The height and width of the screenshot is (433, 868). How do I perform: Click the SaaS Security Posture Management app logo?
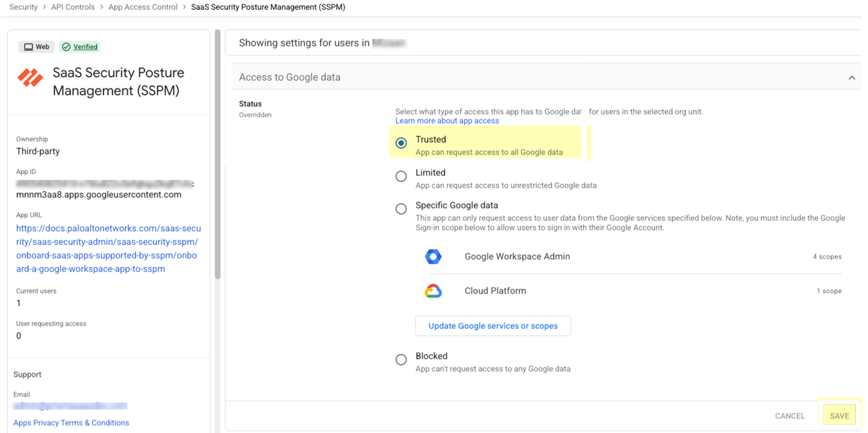30,77
